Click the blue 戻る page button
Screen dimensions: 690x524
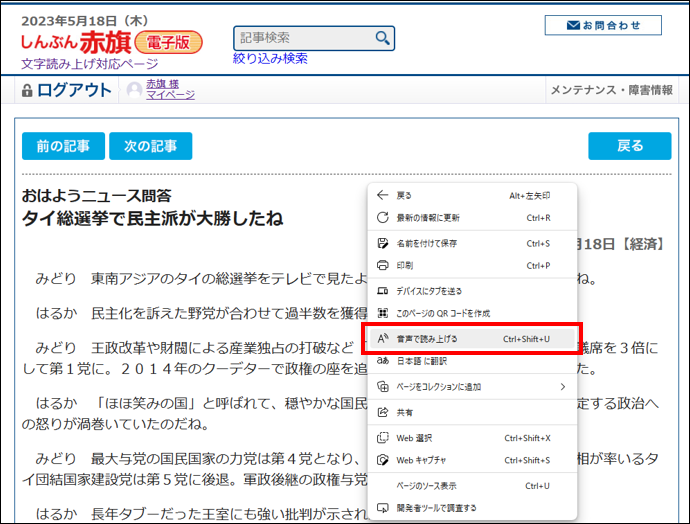[x=630, y=146]
